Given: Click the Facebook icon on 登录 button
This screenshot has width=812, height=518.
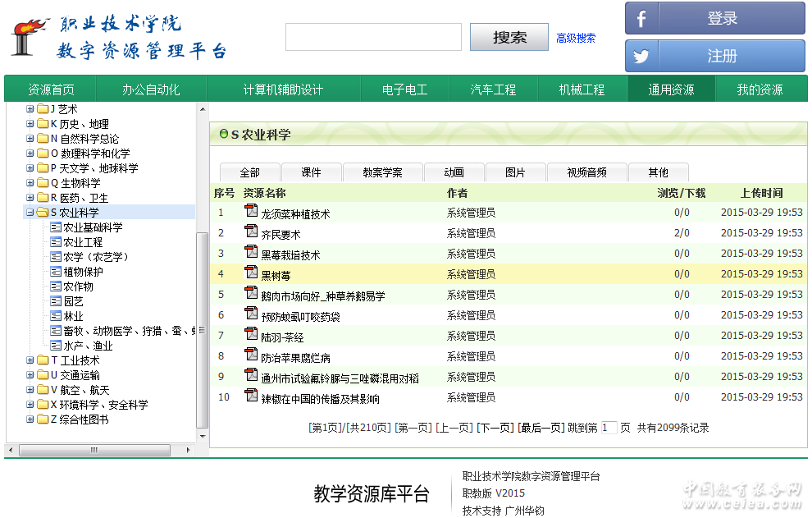Looking at the screenshot, I should [641, 18].
